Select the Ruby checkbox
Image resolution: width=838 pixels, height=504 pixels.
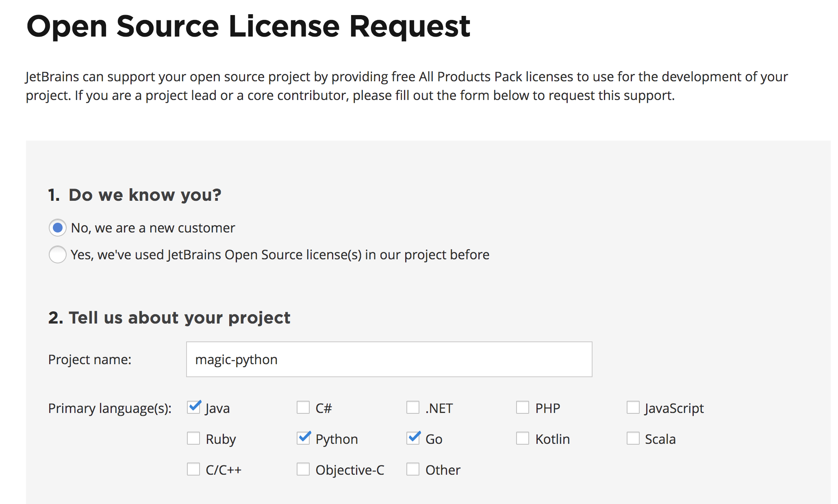pyautogui.click(x=193, y=438)
